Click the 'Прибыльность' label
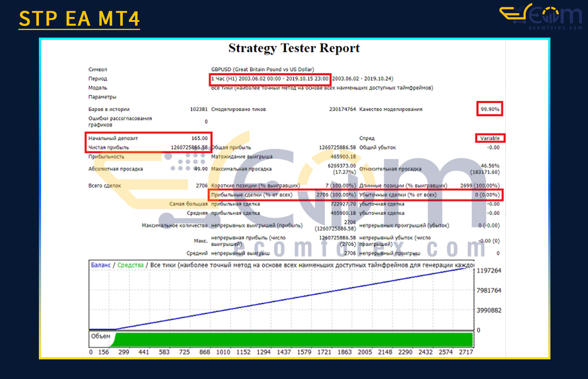The width and height of the screenshot is (588, 379). 106,156
